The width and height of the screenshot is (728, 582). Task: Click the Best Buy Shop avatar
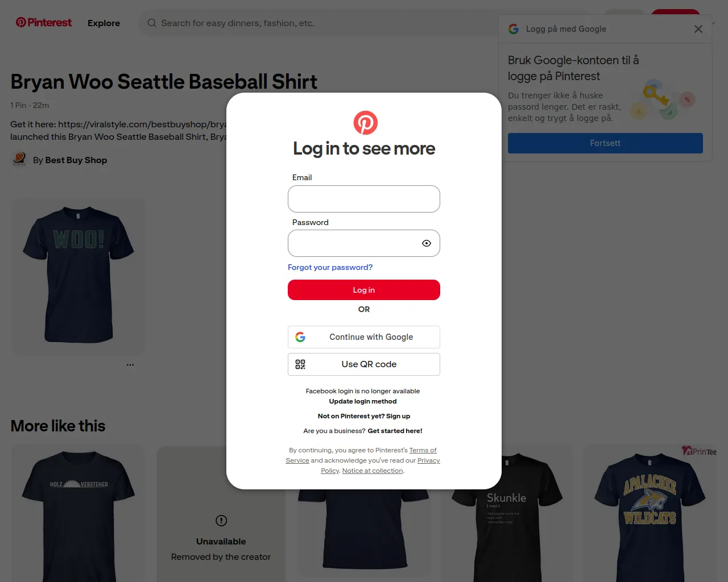[x=19, y=160]
